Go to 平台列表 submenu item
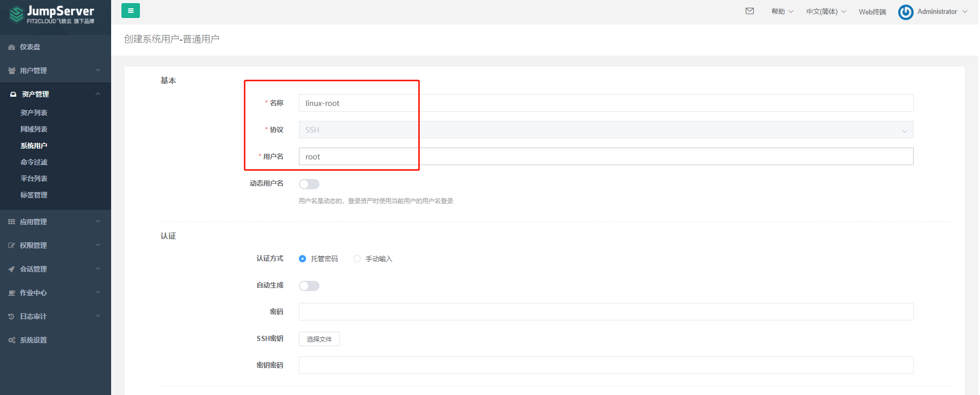The width and height of the screenshot is (980, 395). coord(34,178)
